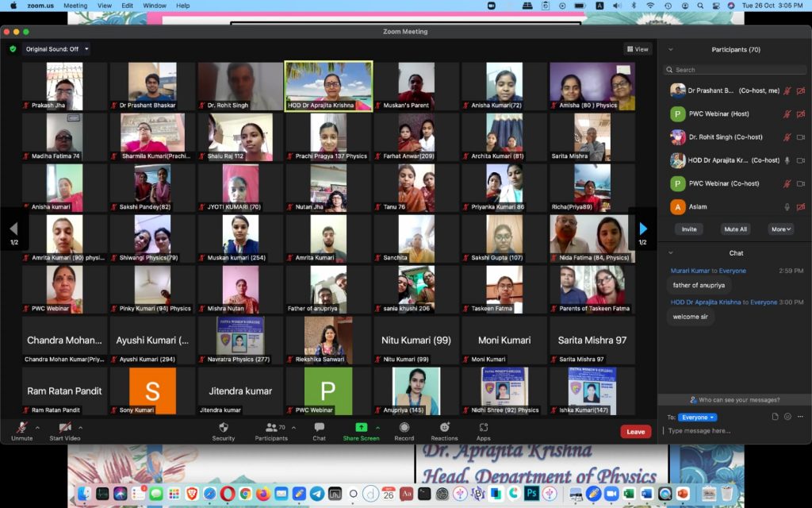Unmute the microphone

tap(22, 427)
